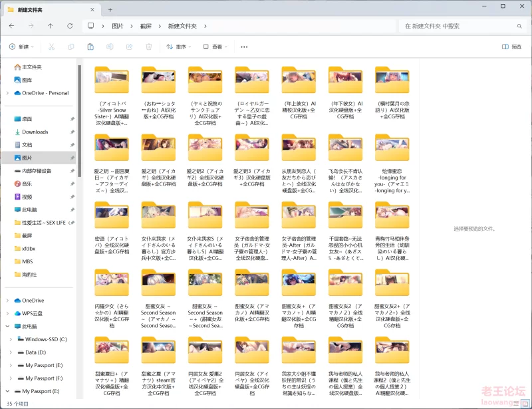This screenshot has height=409, width=532.
Task: Open MBS folder in sidebar
Action: pyautogui.click(x=24, y=261)
